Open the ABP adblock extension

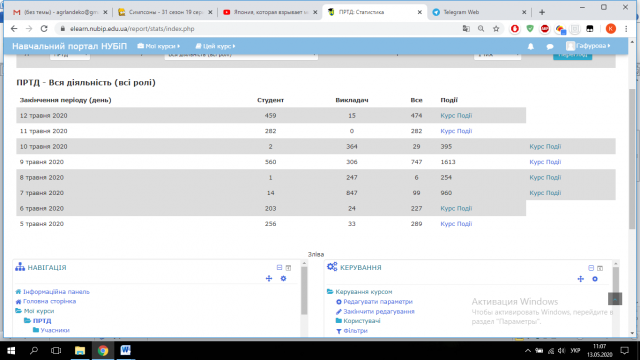(545, 29)
